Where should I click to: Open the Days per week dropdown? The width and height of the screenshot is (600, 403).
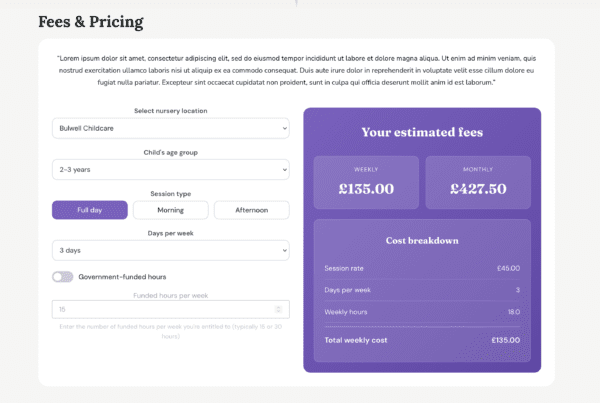[x=170, y=250]
